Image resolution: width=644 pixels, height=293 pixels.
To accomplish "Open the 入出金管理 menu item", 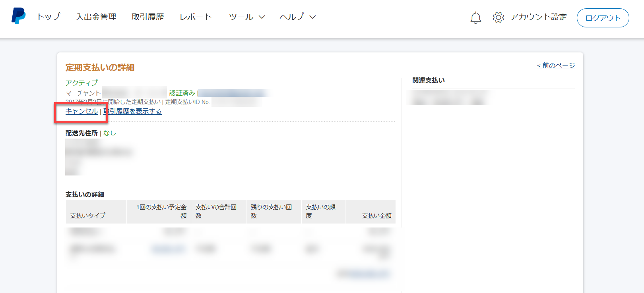I will 96,17.
